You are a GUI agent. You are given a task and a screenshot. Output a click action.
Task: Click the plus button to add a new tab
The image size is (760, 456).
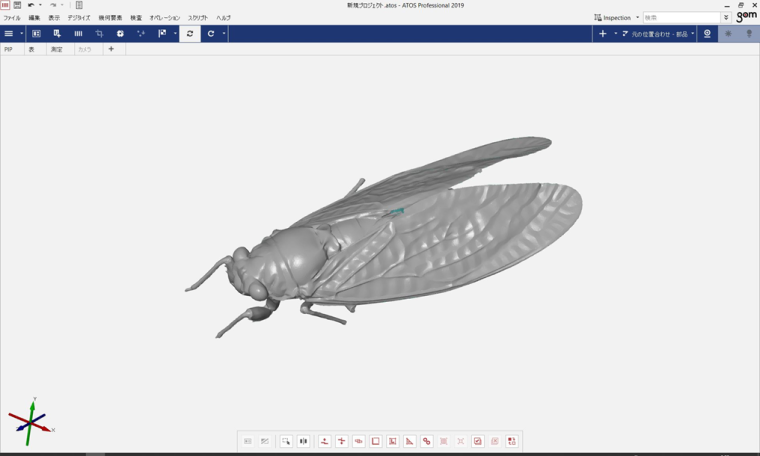pos(111,49)
